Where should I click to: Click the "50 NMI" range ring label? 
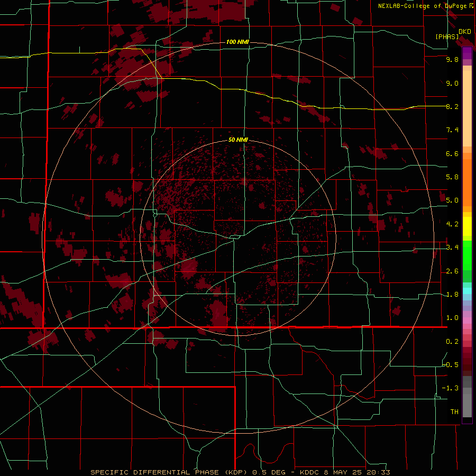coord(238,140)
